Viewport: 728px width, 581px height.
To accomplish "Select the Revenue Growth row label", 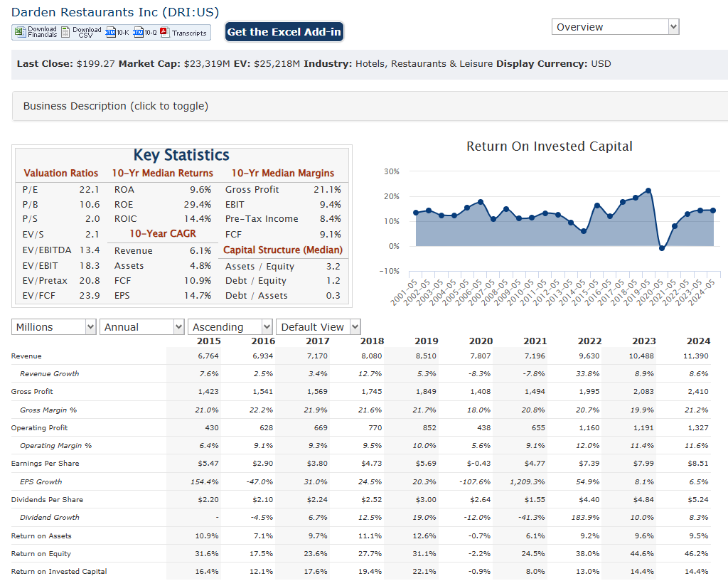I will (x=49, y=374).
